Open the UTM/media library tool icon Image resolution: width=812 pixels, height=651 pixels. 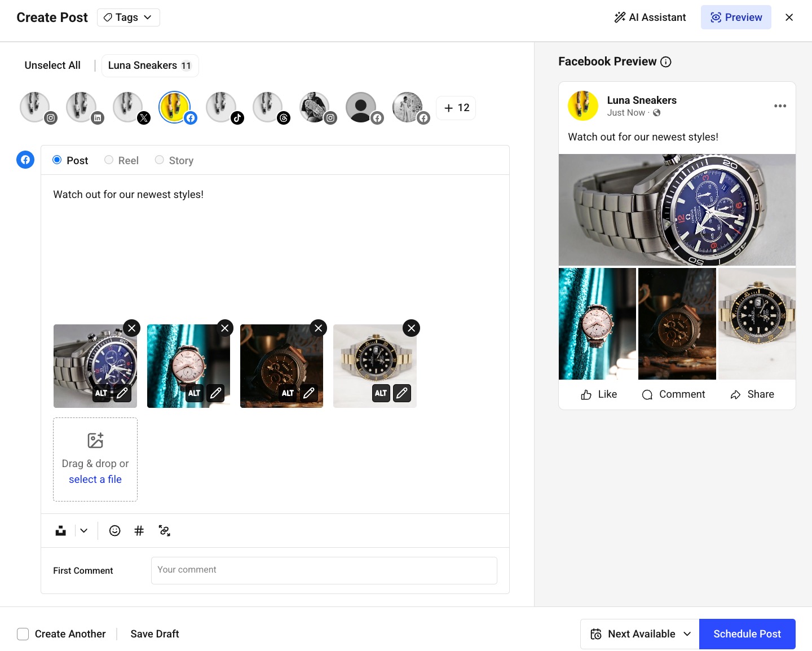(x=60, y=530)
